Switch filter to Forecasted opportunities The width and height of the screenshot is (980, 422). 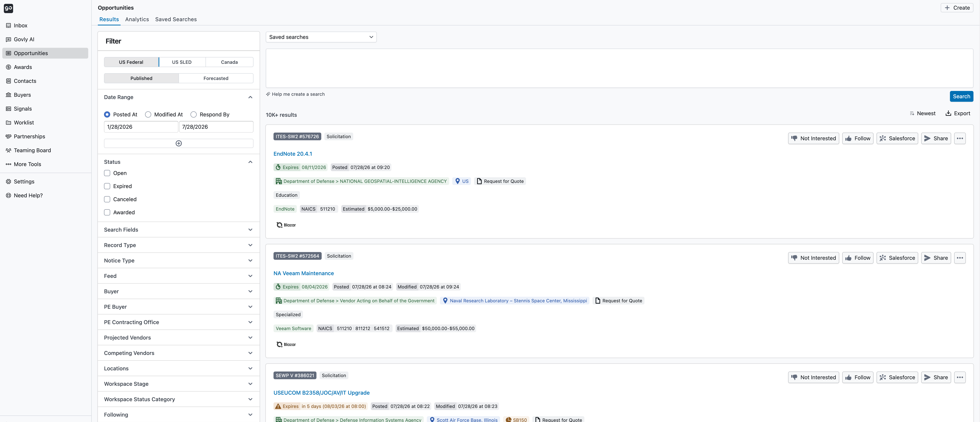pos(216,78)
